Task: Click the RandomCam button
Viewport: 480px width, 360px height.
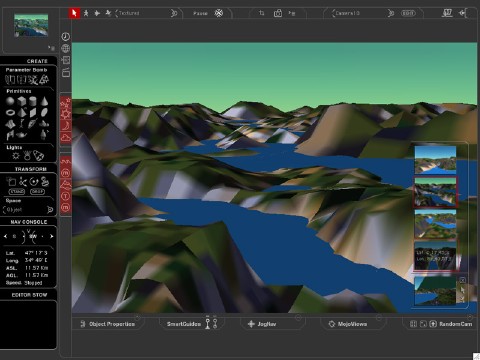Action: pyautogui.click(x=455, y=324)
